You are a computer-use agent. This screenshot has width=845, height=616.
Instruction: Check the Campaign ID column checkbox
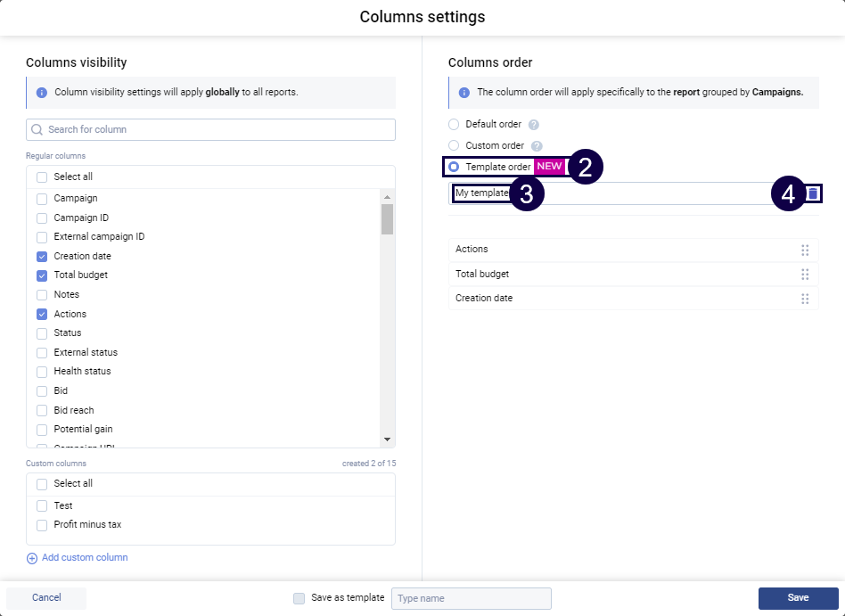(x=42, y=218)
